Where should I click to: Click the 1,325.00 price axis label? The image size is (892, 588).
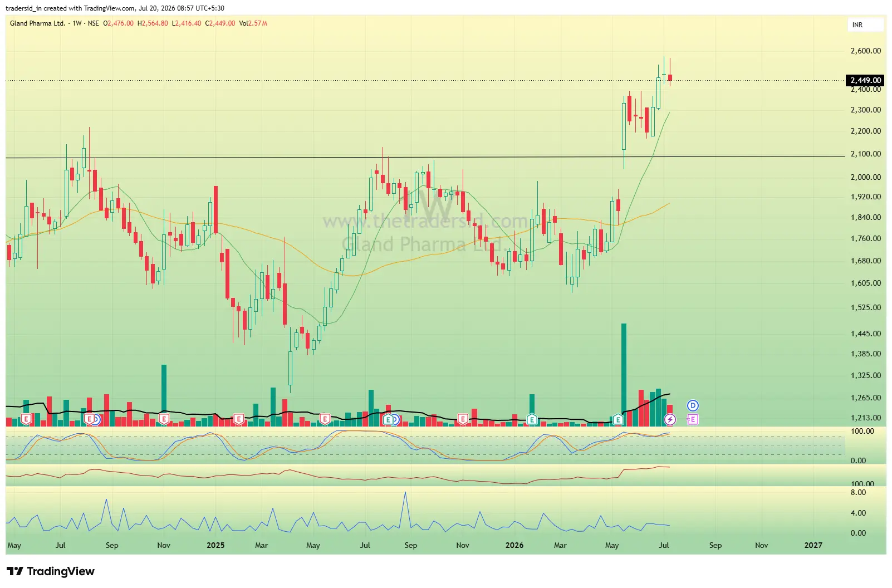pos(866,375)
